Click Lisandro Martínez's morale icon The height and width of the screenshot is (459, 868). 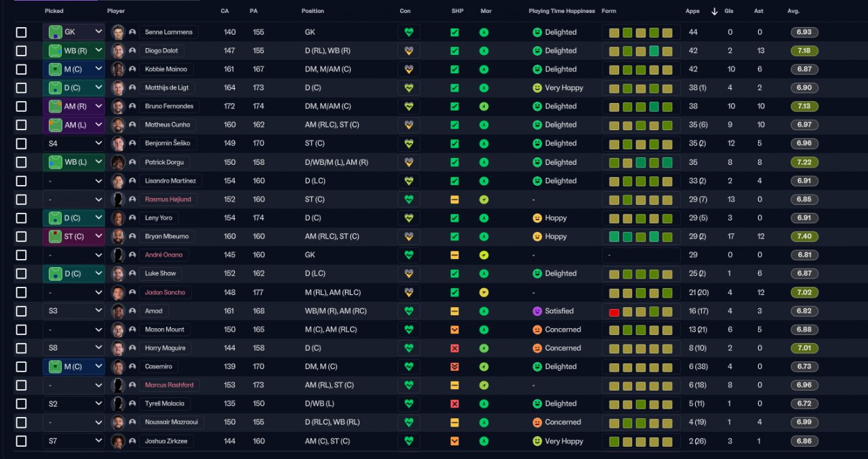point(484,181)
